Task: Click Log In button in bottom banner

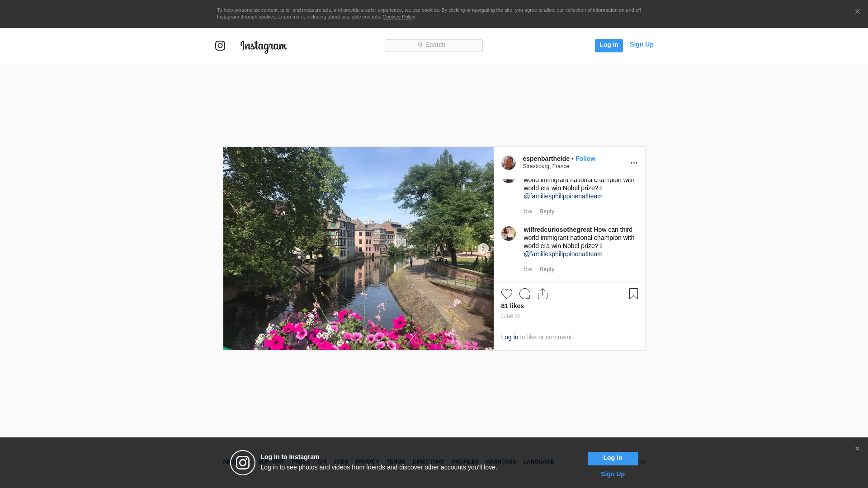Action: pos(613,459)
